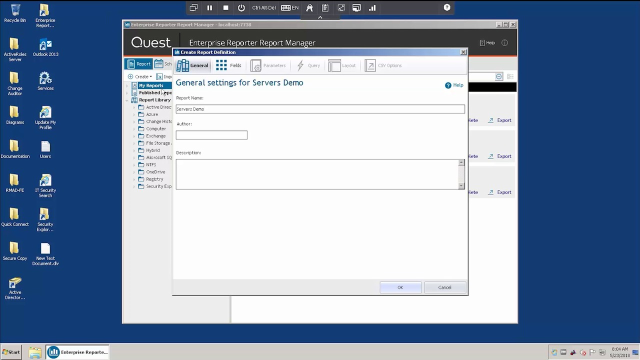640x360 pixels.
Task: Click the keyboard EN language icon
Action: point(290,8)
